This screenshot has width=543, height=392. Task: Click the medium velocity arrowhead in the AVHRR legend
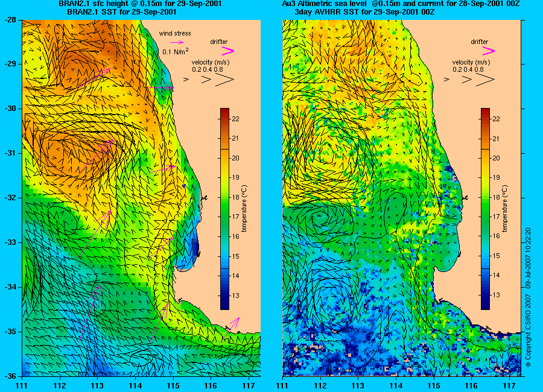pos(467,80)
